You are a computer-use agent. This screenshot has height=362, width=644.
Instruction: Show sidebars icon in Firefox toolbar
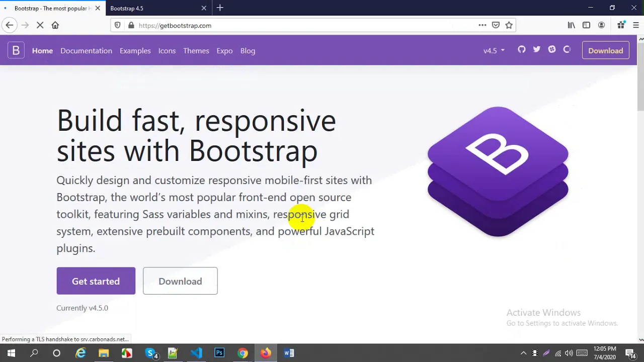click(587, 25)
